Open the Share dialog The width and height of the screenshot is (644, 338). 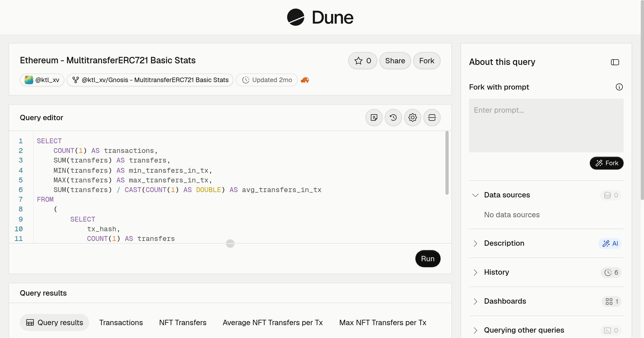[395, 61]
